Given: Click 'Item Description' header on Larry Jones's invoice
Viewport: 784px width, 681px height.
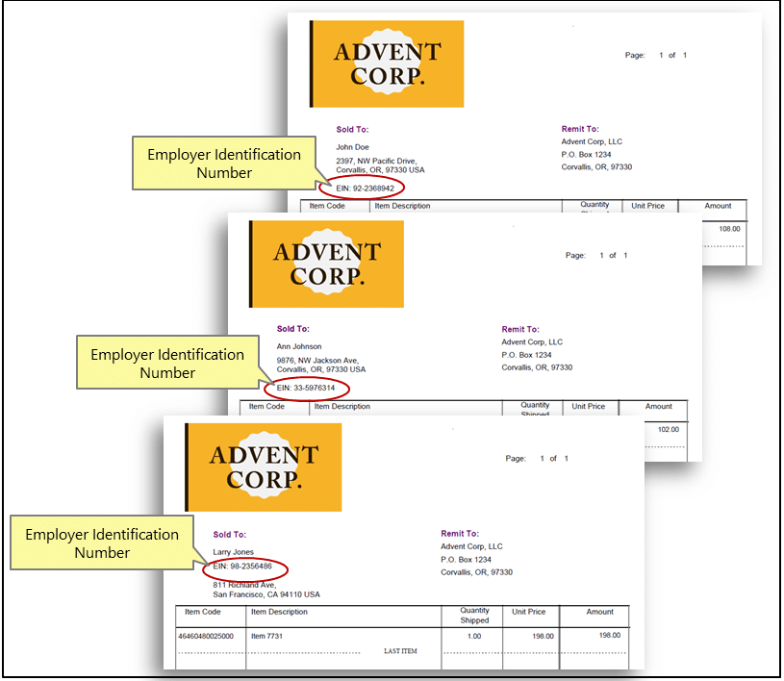Looking at the screenshot, I should click(x=279, y=612).
